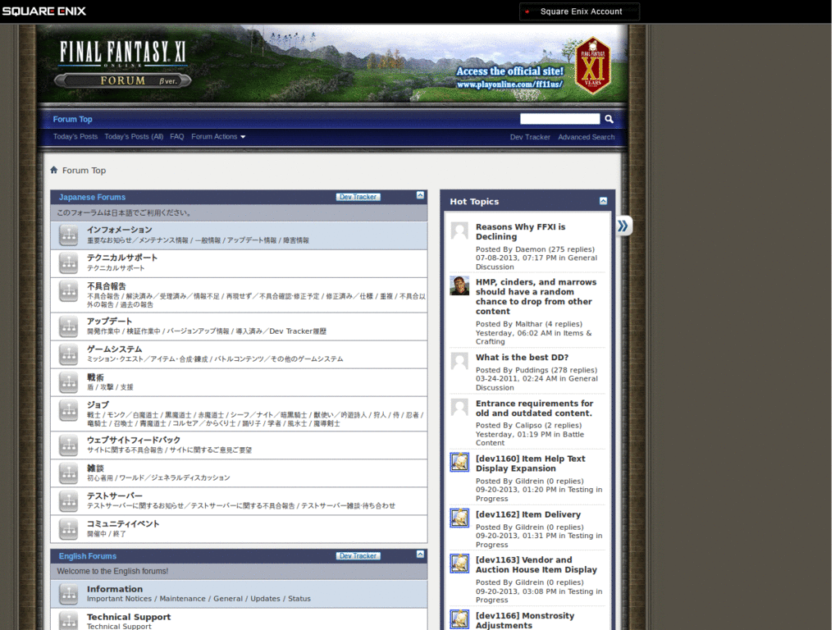Collapse the English Forums category
This screenshot has width=840, height=630.
tap(420, 555)
